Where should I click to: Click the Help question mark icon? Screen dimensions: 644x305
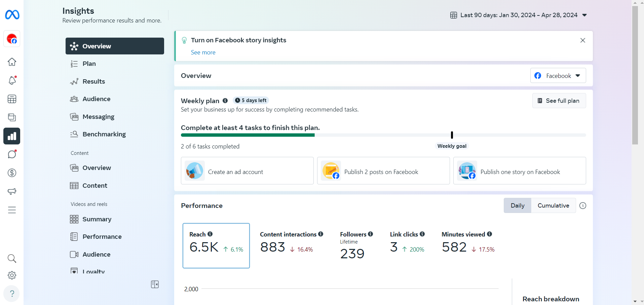pyautogui.click(x=12, y=294)
